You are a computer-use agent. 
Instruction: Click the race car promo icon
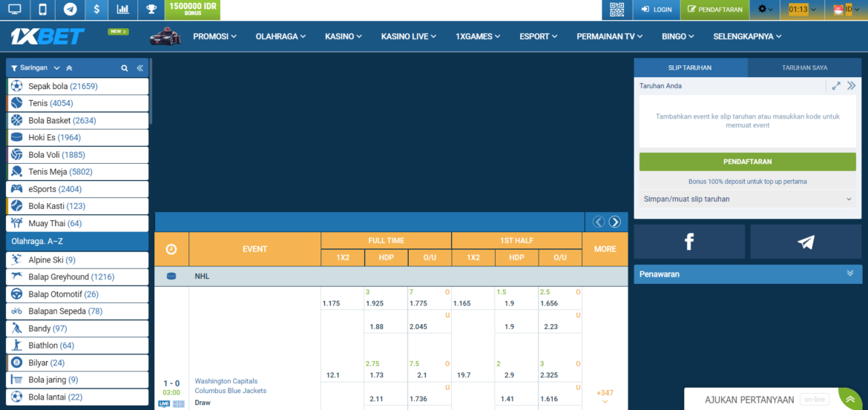165,36
